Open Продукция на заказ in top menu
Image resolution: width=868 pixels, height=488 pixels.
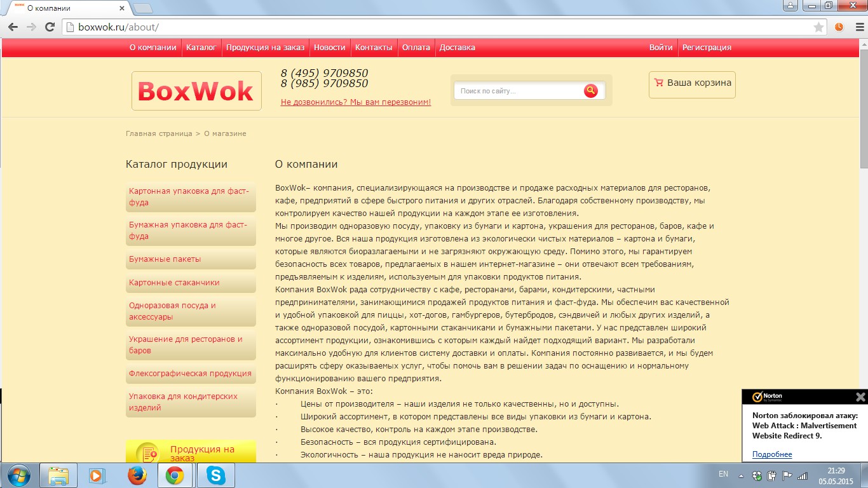click(265, 48)
